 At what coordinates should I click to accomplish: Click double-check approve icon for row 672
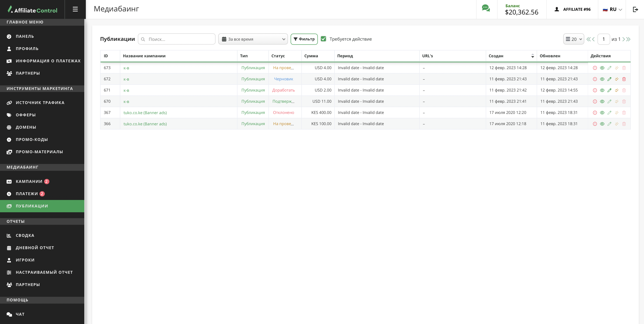[x=617, y=79]
